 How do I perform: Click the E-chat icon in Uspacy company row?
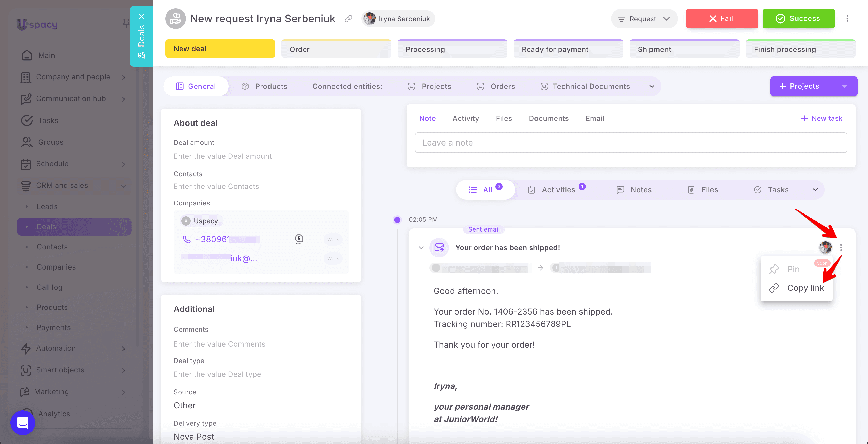299,239
